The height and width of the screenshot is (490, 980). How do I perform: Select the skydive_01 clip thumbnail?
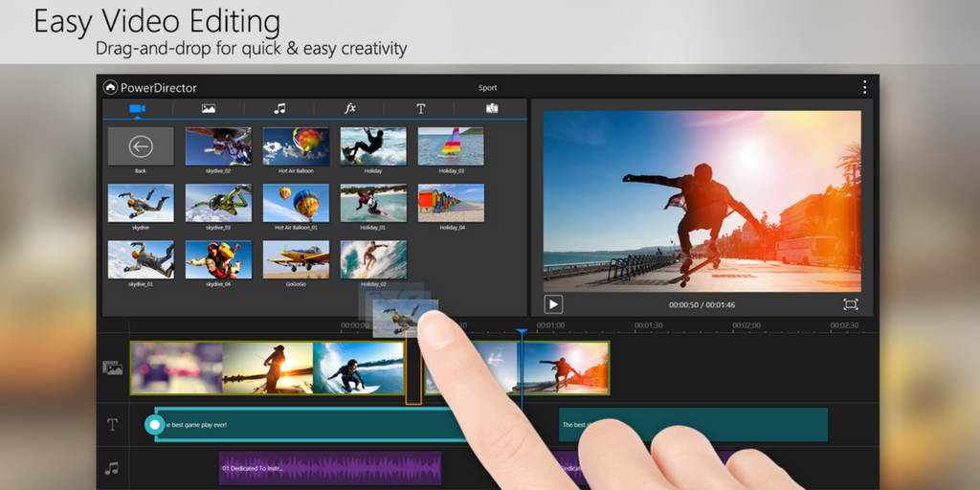coord(141,260)
